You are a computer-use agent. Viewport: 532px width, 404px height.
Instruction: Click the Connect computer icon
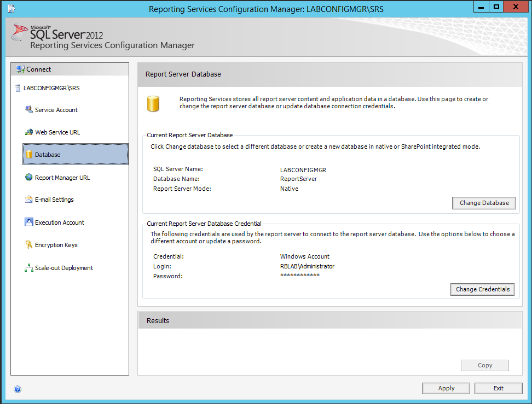(20, 69)
